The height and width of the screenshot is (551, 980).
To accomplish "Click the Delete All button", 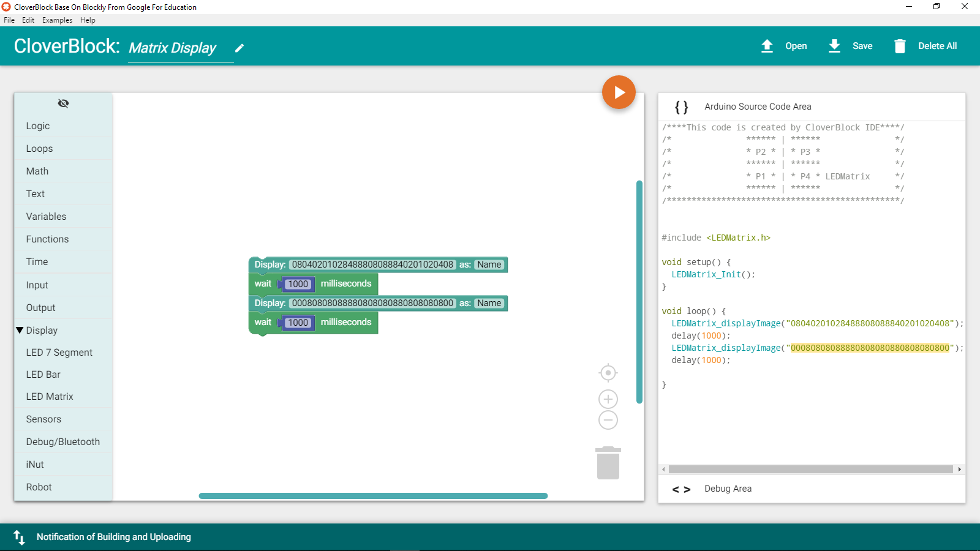I will point(925,46).
